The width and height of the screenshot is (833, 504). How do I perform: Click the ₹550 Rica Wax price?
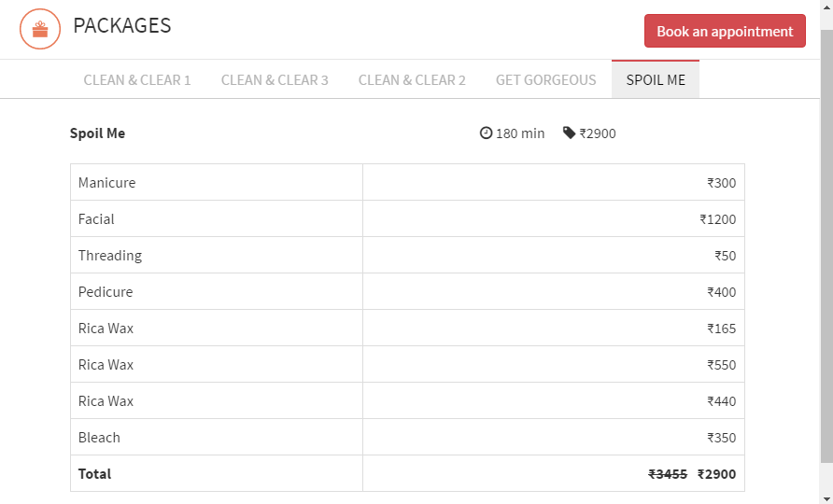point(721,365)
